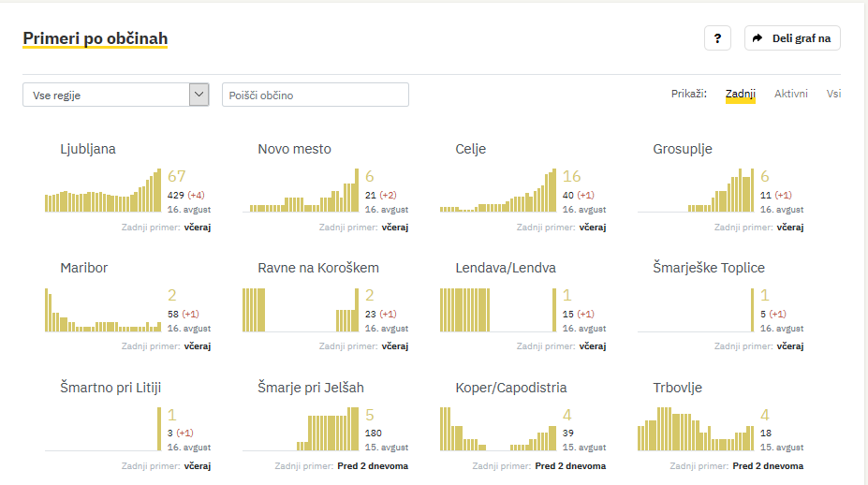The height and width of the screenshot is (485, 868).
Task: Click the Celje municipality title
Action: (471, 149)
